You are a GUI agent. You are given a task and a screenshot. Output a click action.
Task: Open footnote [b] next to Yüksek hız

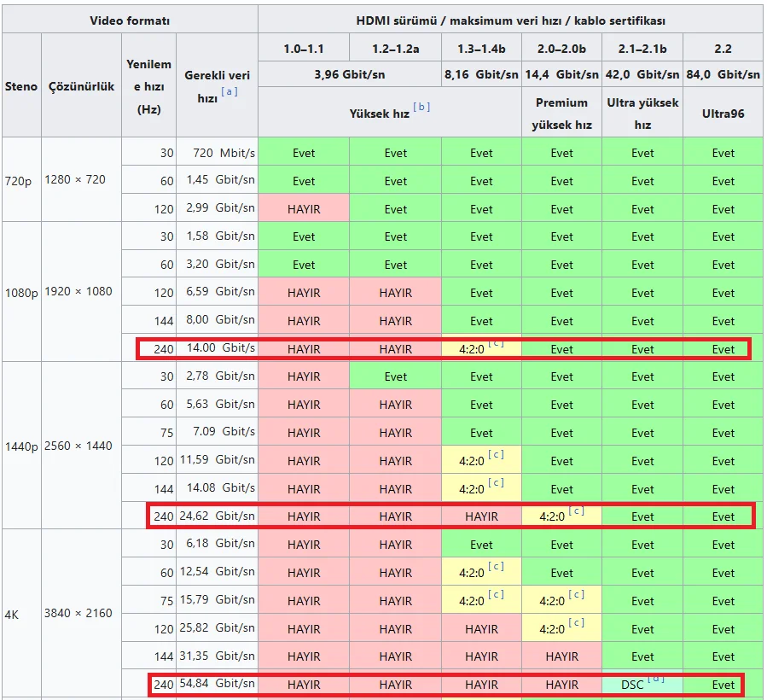click(x=421, y=108)
